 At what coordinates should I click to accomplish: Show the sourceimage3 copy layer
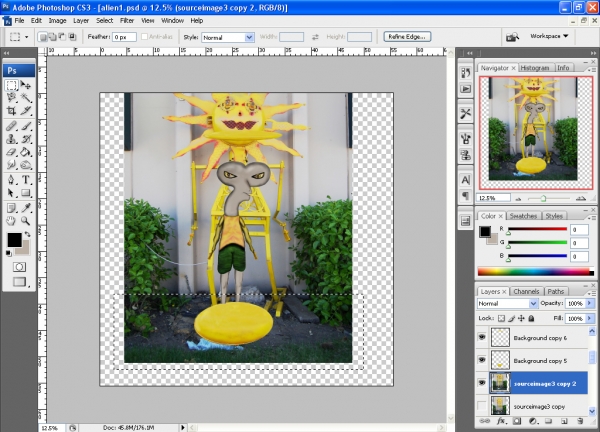pos(482,406)
